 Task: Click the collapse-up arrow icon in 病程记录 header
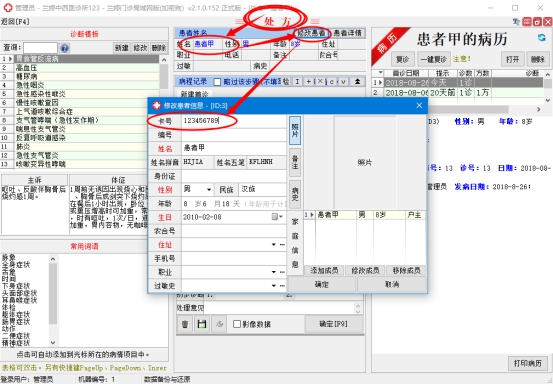click(357, 81)
